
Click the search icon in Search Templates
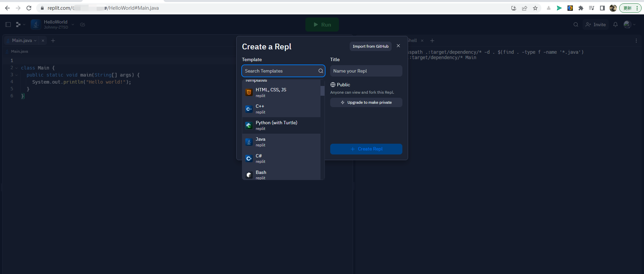pyautogui.click(x=321, y=71)
